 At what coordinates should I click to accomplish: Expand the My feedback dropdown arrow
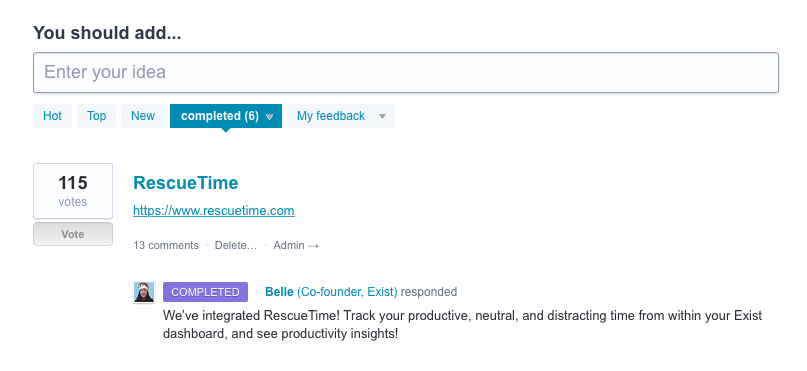click(382, 117)
